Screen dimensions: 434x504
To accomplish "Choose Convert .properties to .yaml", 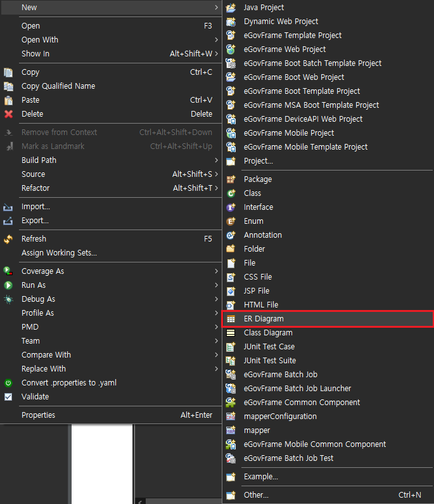I will click(x=111, y=383).
